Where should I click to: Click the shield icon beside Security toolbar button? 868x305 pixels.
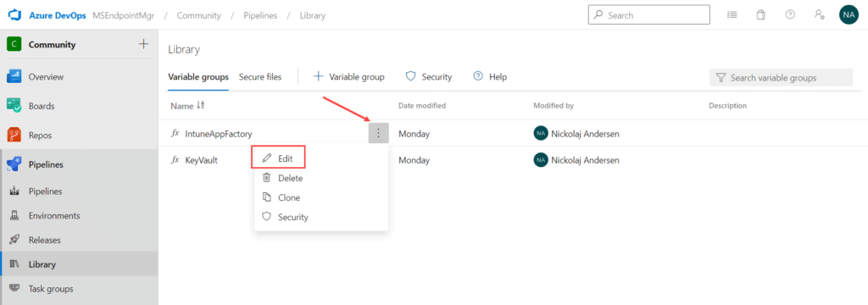pos(411,76)
